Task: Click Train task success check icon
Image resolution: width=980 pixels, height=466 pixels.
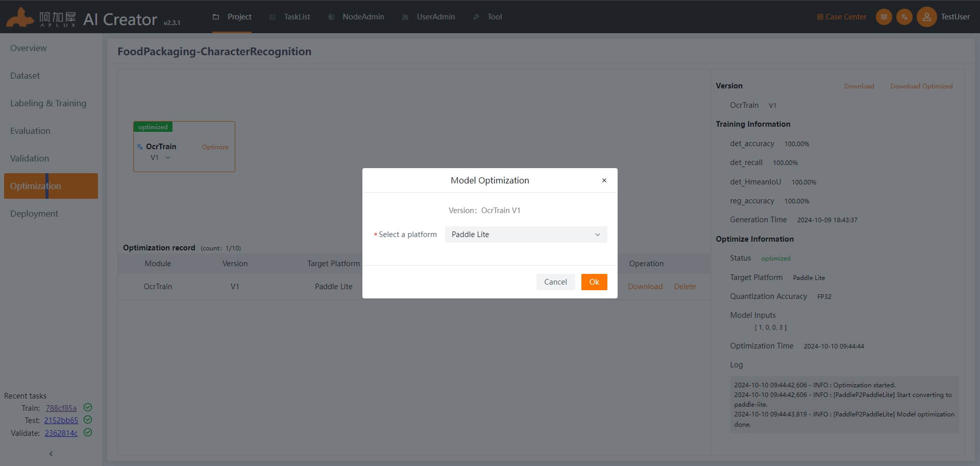Action: tap(88, 407)
